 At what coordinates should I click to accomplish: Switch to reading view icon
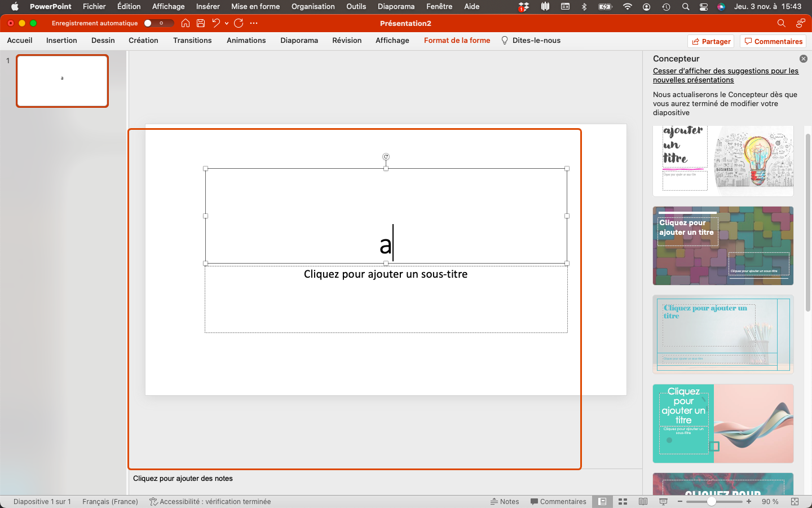(643, 501)
